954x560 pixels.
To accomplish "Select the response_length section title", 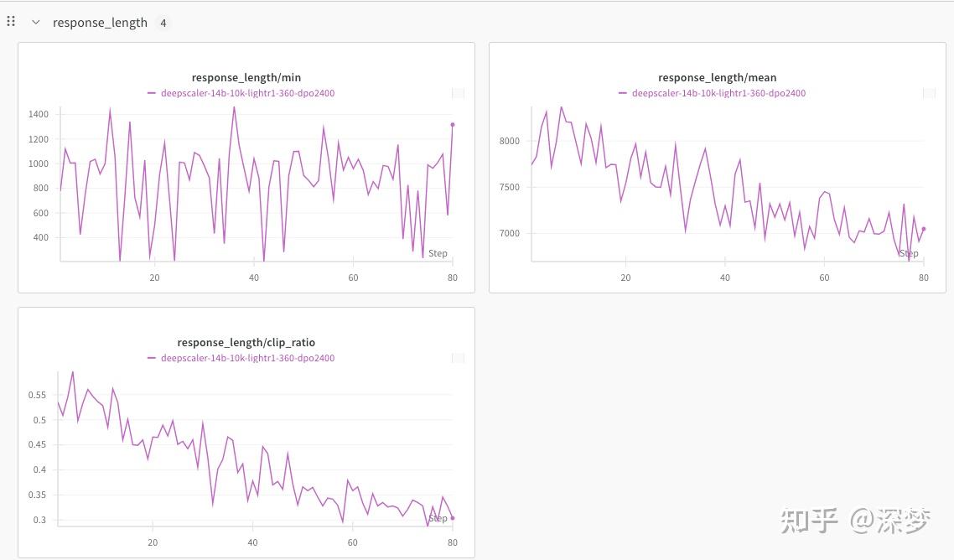I will (100, 23).
